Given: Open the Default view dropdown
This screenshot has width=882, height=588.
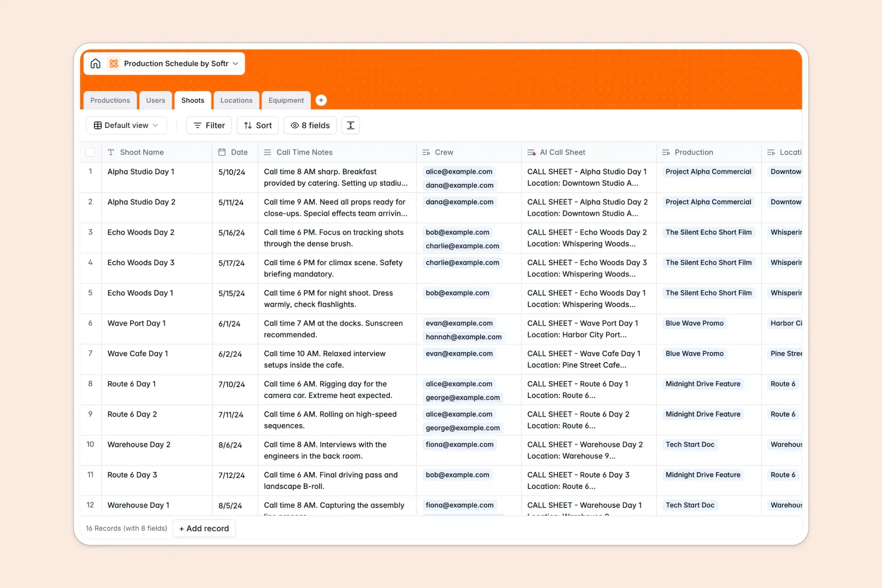Looking at the screenshot, I should tap(126, 125).
